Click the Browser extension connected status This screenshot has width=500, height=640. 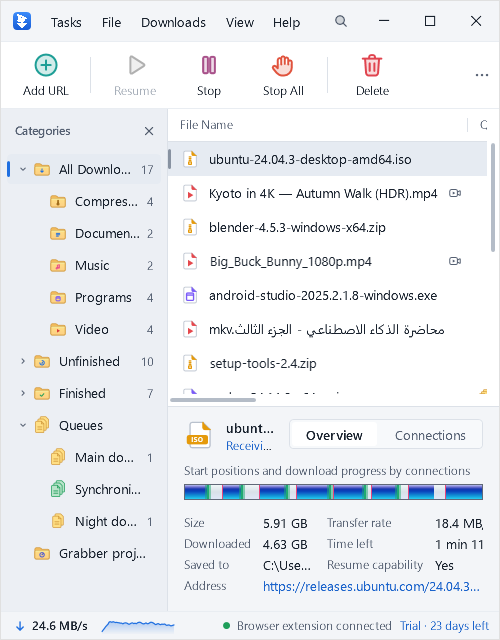pyautogui.click(x=307, y=626)
